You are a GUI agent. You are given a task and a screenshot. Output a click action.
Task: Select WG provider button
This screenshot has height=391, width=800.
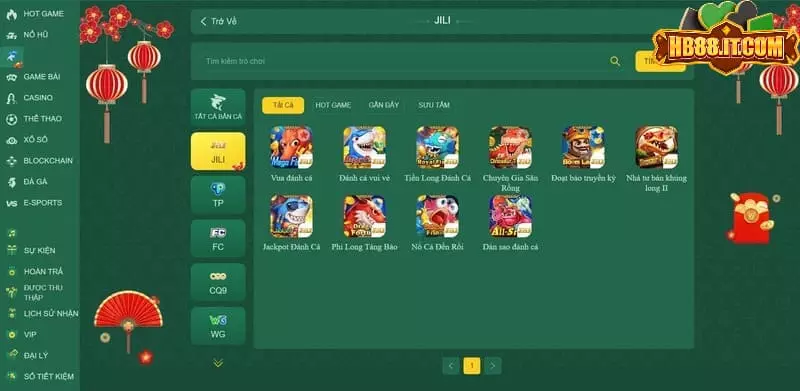click(218, 326)
